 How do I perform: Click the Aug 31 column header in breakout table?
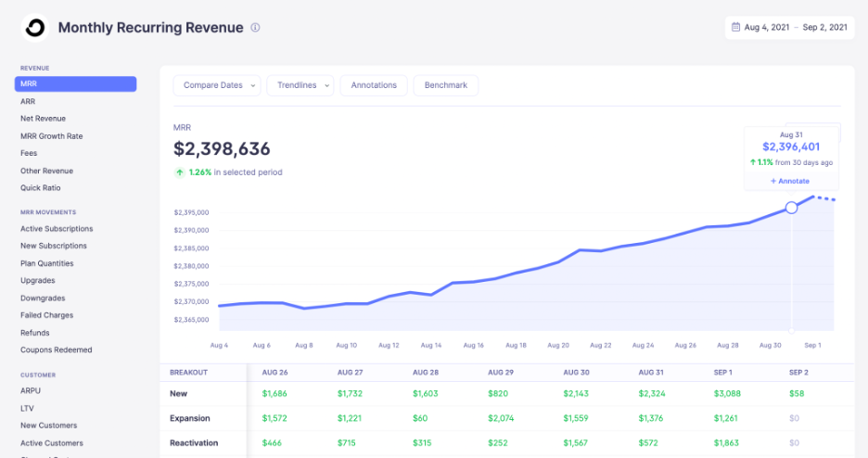pyautogui.click(x=651, y=372)
